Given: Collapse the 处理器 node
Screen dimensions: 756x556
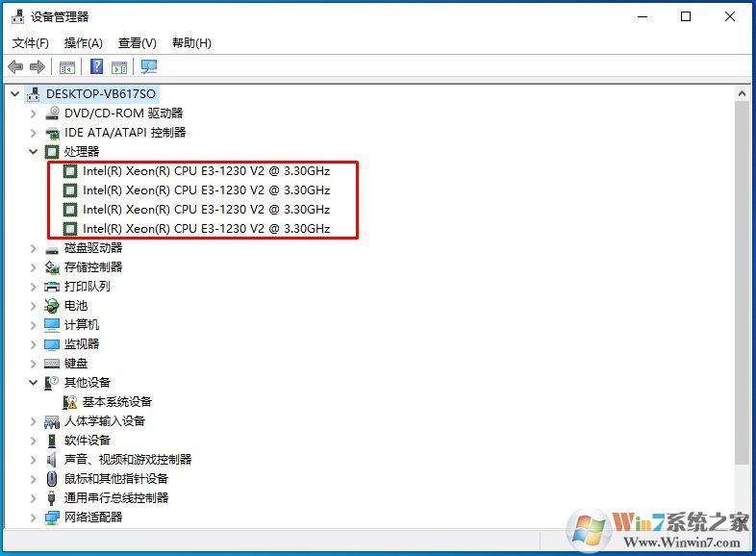Looking at the screenshot, I should pos(34,152).
